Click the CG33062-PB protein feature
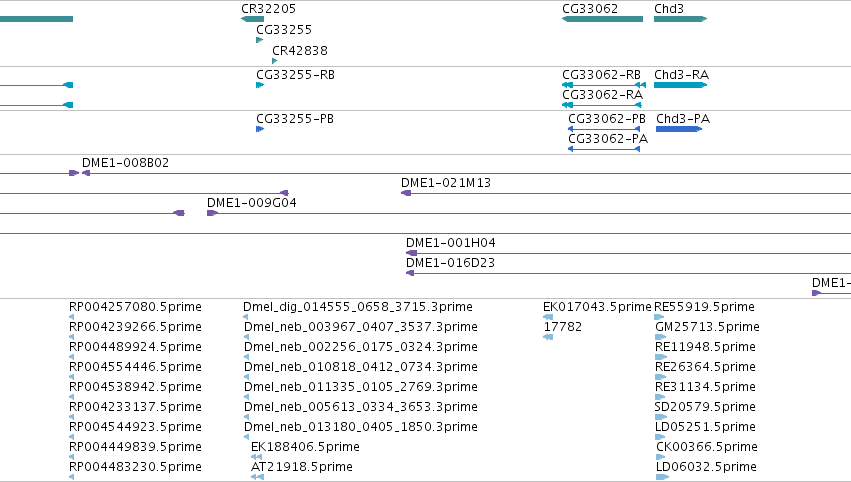 pyautogui.click(x=604, y=129)
